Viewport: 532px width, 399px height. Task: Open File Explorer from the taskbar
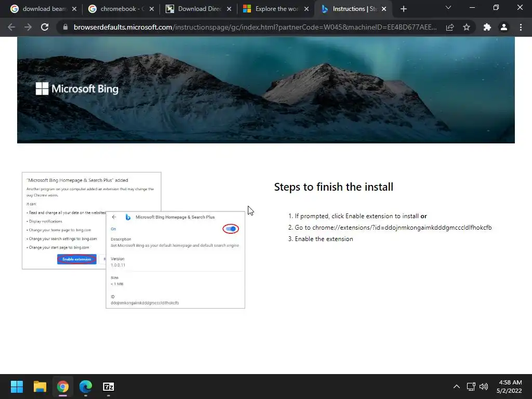[x=39, y=387]
